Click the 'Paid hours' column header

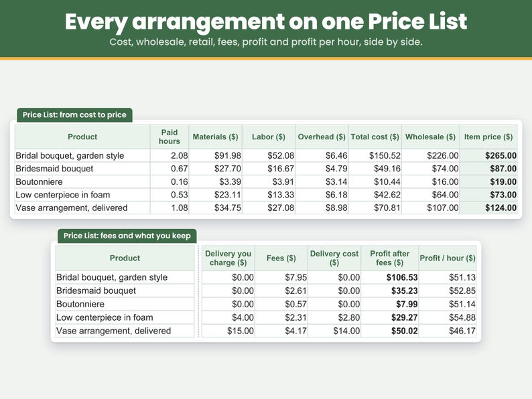(x=170, y=137)
